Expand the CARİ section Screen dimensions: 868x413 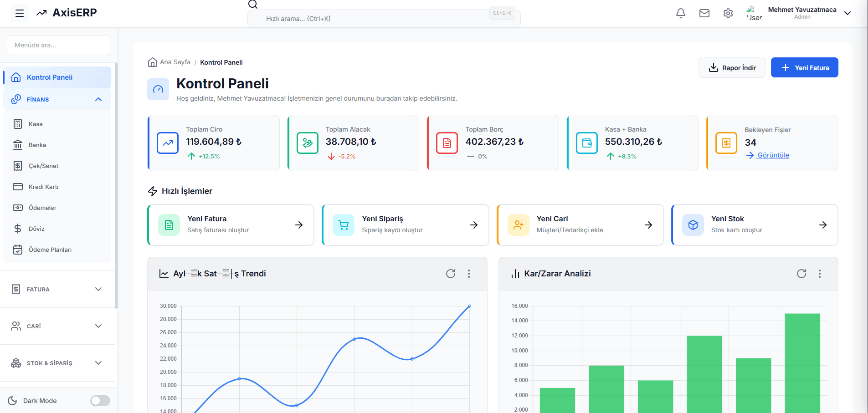tap(57, 326)
